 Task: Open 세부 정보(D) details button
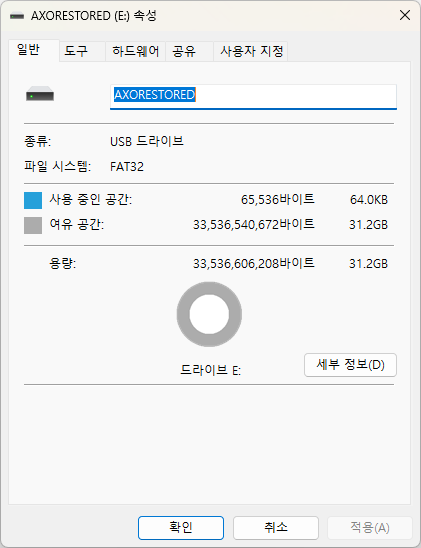350,365
